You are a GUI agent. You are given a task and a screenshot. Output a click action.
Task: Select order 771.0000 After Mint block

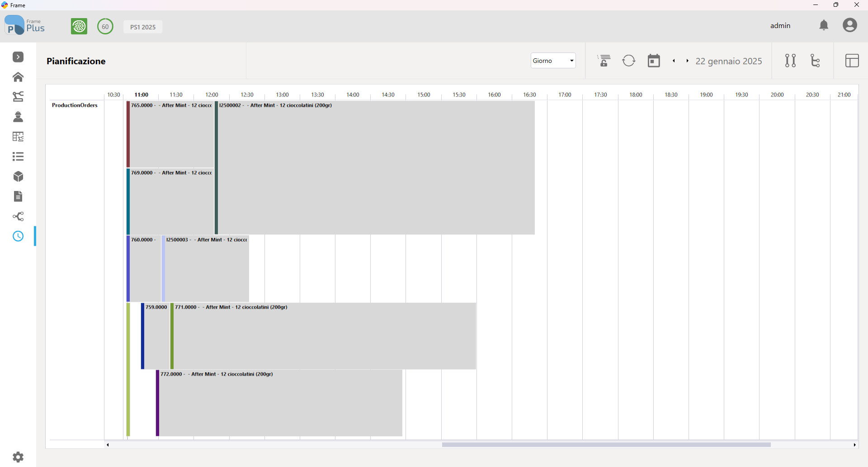pos(323,336)
